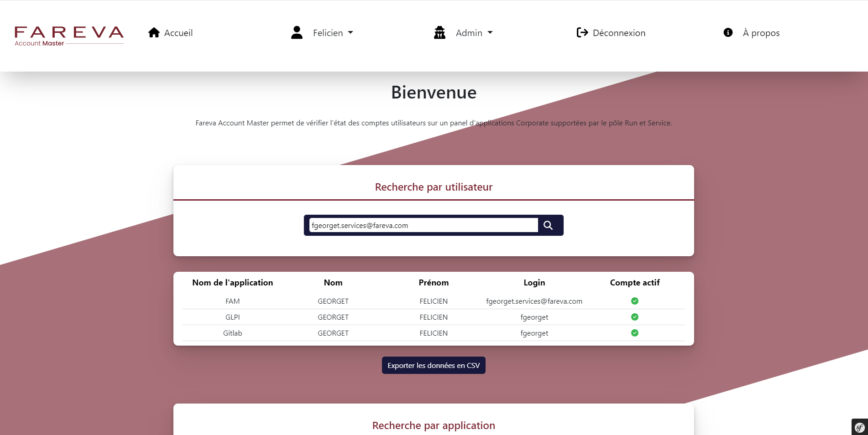Screen dimensions: 868x435
Task: Open the À propos page
Action: [x=761, y=32]
